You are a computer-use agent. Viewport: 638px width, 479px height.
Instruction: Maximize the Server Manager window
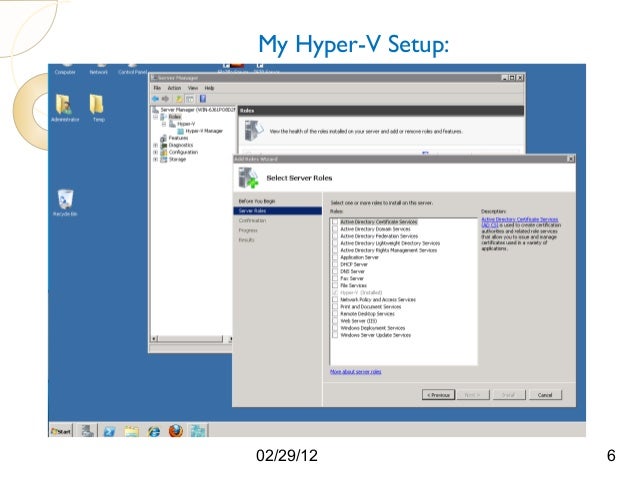click(x=512, y=78)
